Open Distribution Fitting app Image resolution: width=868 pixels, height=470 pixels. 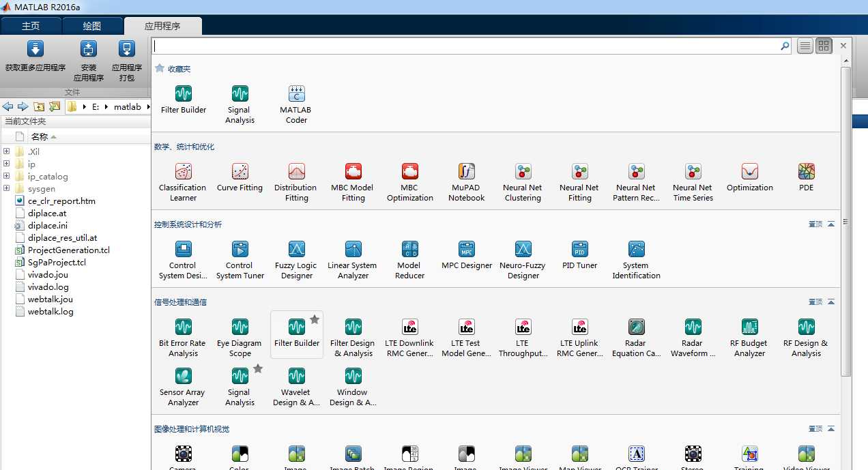[x=296, y=182]
